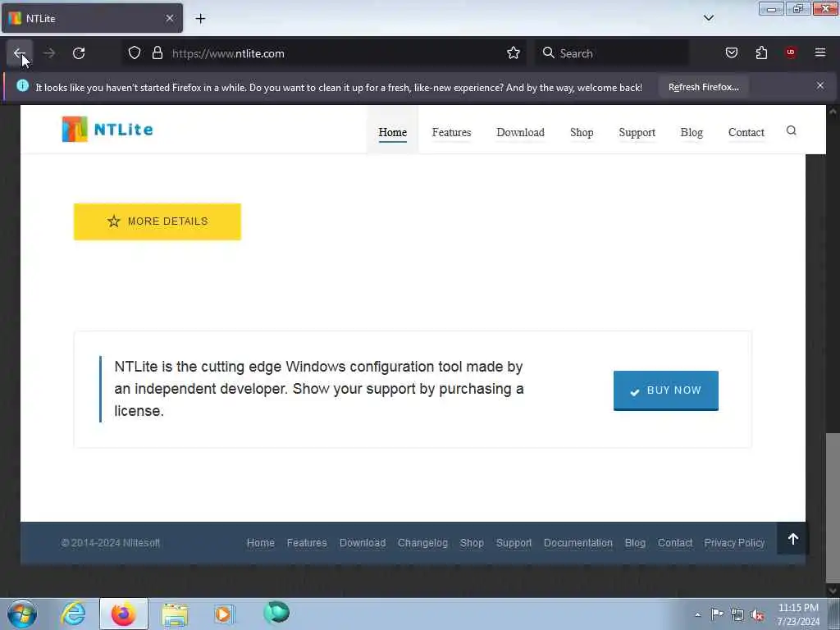Image resolution: width=840 pixels, height=630 pixels.
Task: Click the Firefox taskbar icon
Action: 123,614
